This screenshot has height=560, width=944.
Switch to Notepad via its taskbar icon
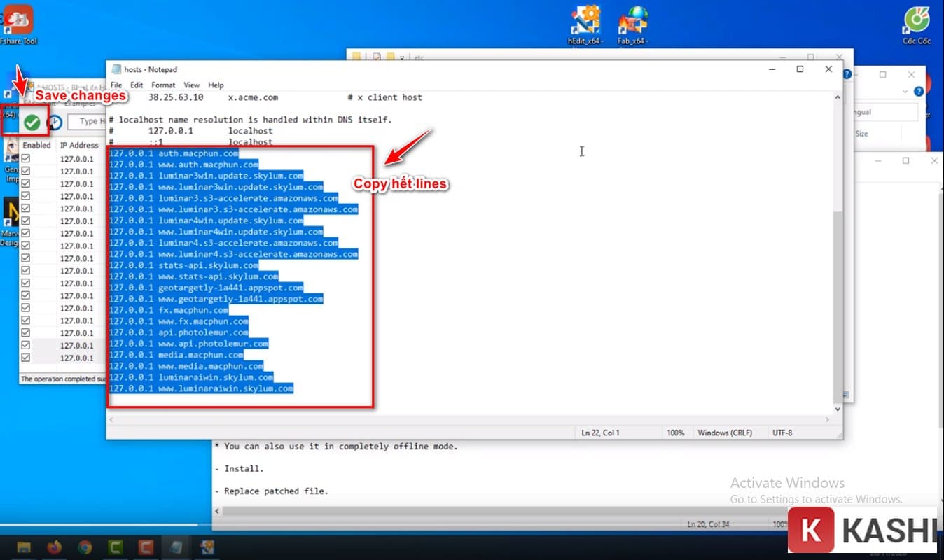click(x=176, y=547)
